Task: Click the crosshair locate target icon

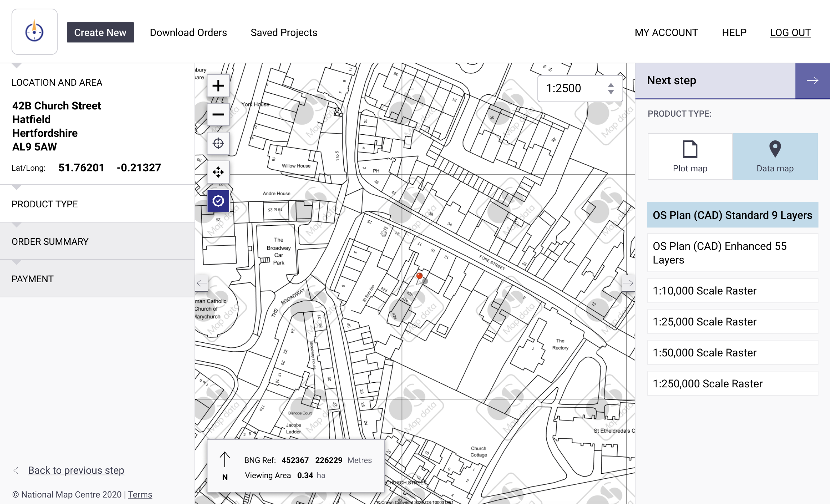Action: tap(218, 143)
